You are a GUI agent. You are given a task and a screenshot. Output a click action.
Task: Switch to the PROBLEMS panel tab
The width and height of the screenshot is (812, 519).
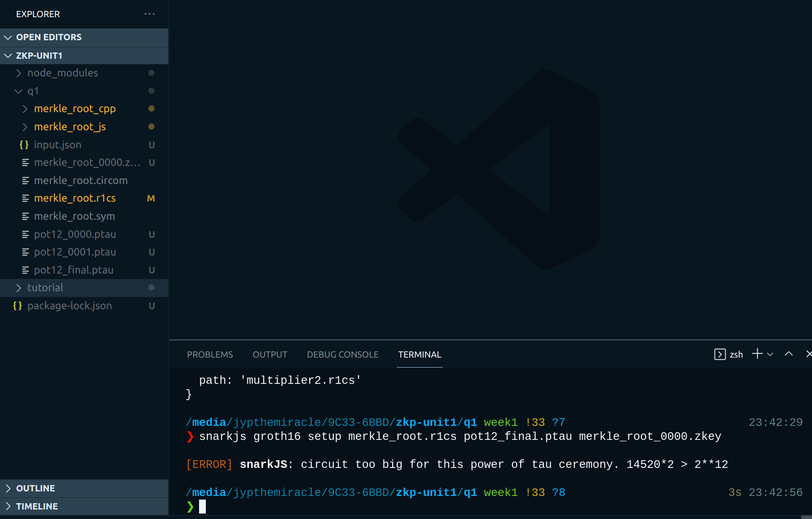tap(210, 354)
